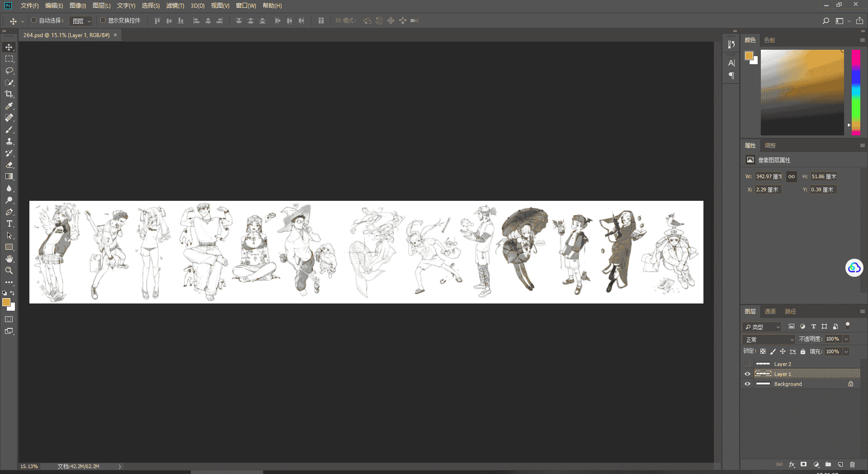The image size is (868, 474).
Task: Add a layer mask
Action: 803,465
